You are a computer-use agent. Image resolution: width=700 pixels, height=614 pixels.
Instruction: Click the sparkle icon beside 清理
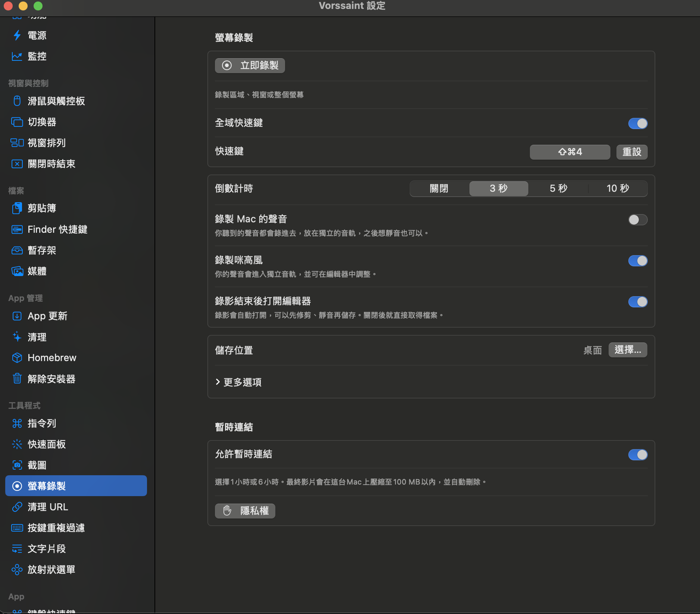[17, 337]
